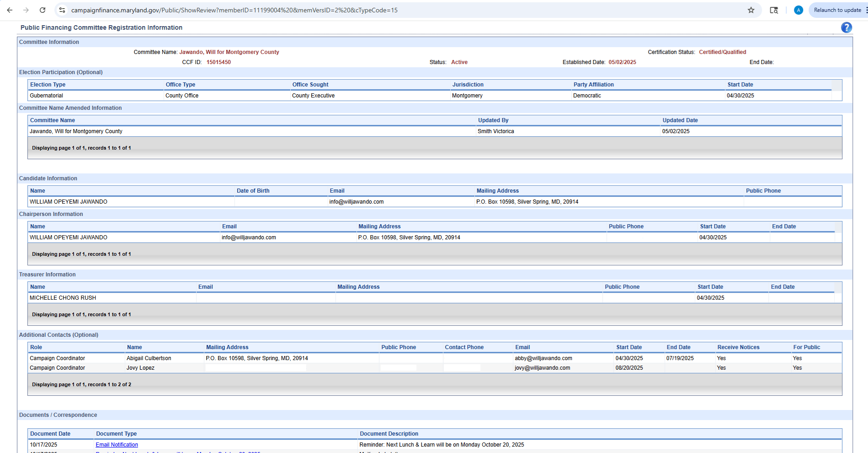
Task: Click the Relaunch to update button
Action: click(837, 10)
